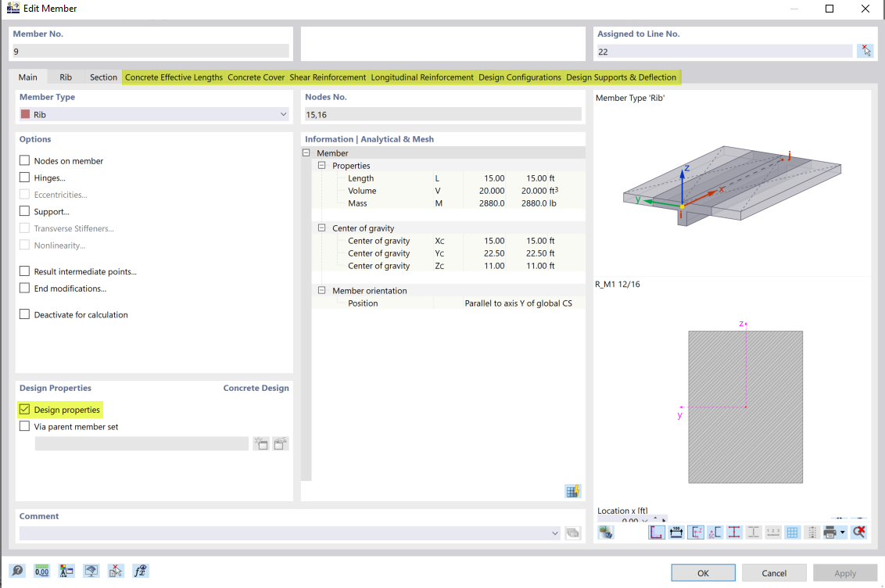Open the units and decimal places settings

pyautogui.click(x=41, y=571)
